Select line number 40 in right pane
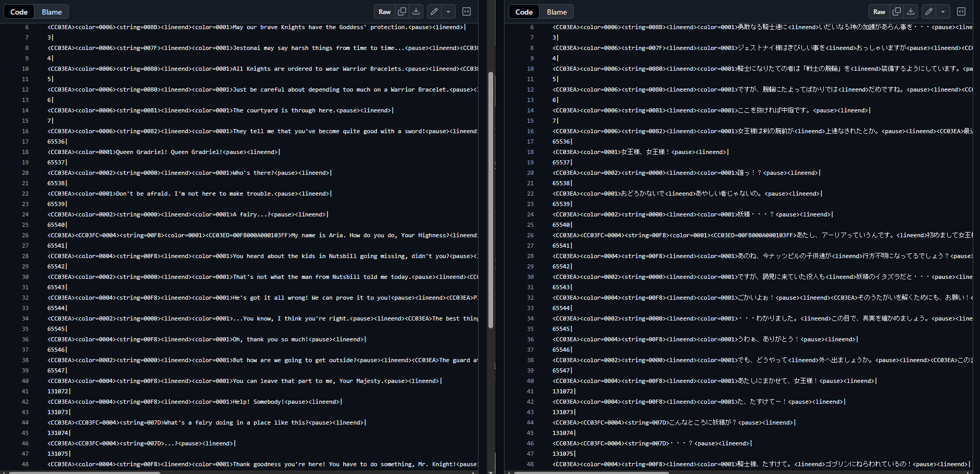The height and width of the screenshot is (474, 980). pyautogui.click(x=531, y=381)
